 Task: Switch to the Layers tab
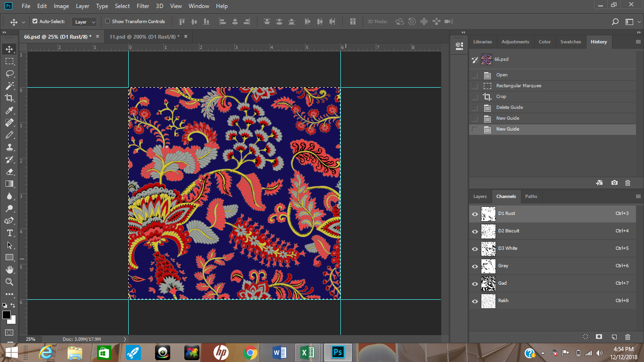(480, 197)
